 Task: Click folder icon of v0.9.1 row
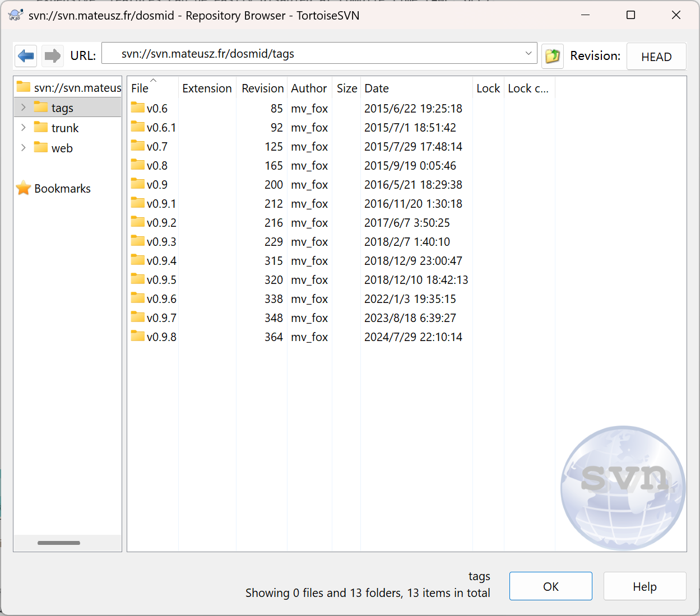coord(138,203)
